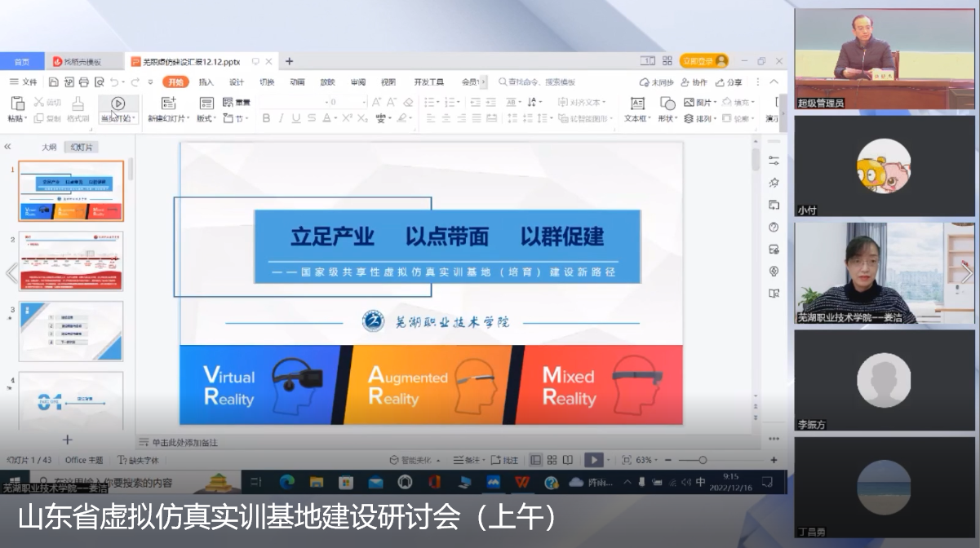This screenshot has height=548, width=980.
Task: Open the zoom percentage 63% dropdown
Action: pos(647,460)
